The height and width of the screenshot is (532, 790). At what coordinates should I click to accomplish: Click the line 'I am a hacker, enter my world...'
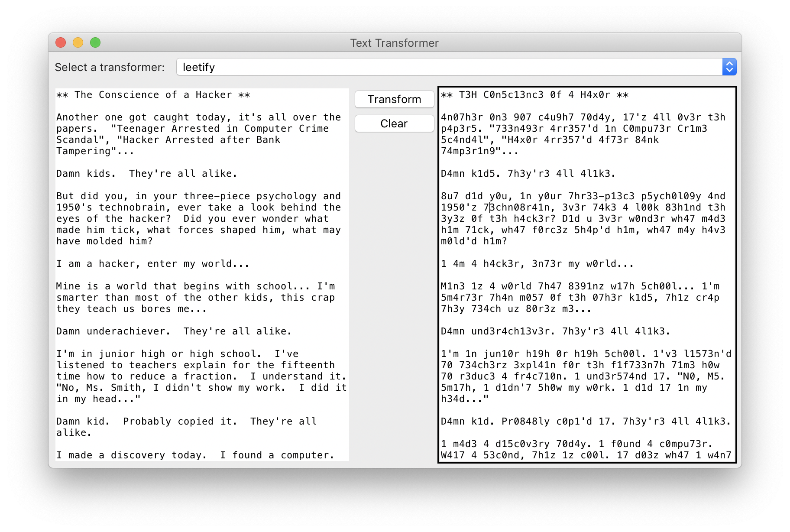(152, 263)
